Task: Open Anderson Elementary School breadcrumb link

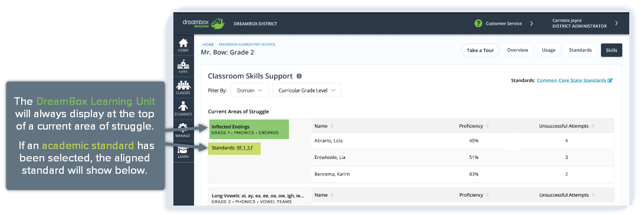Action: click(x=247, y=44)
